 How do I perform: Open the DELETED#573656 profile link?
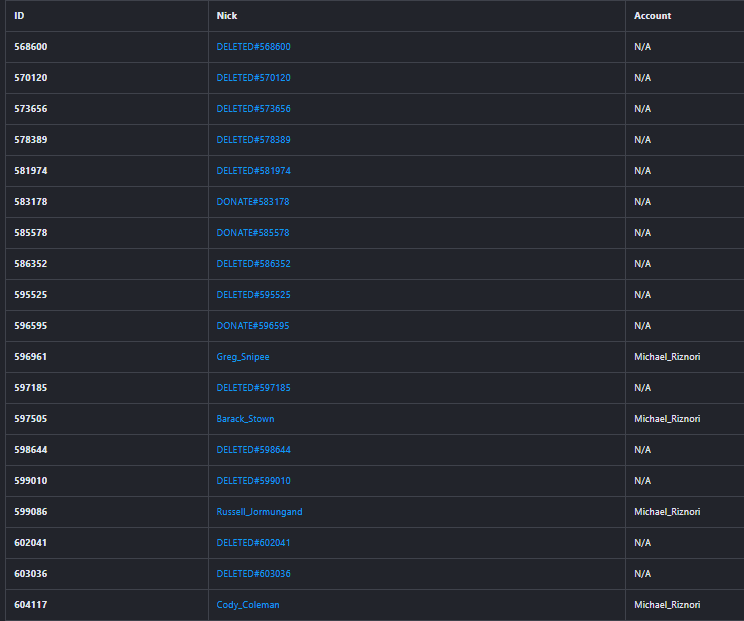point(253,109)
